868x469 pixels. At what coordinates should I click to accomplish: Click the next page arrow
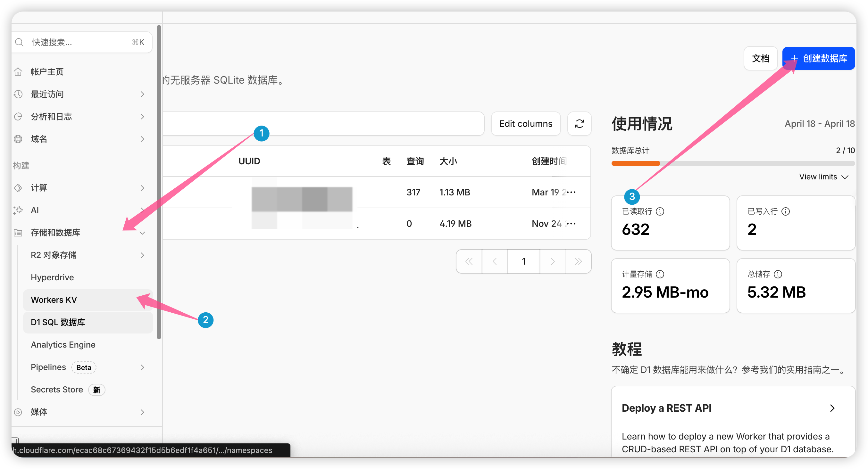pos(552,261)
